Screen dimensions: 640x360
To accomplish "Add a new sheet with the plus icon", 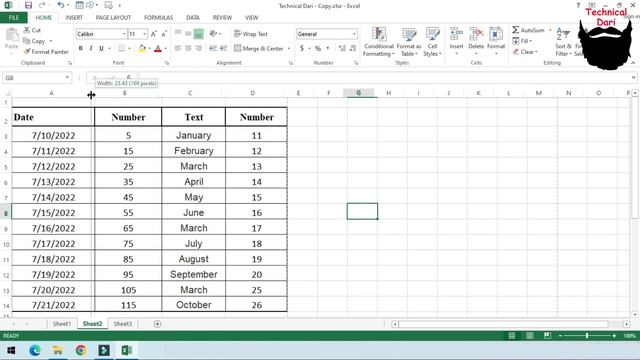I will [157, 324].
